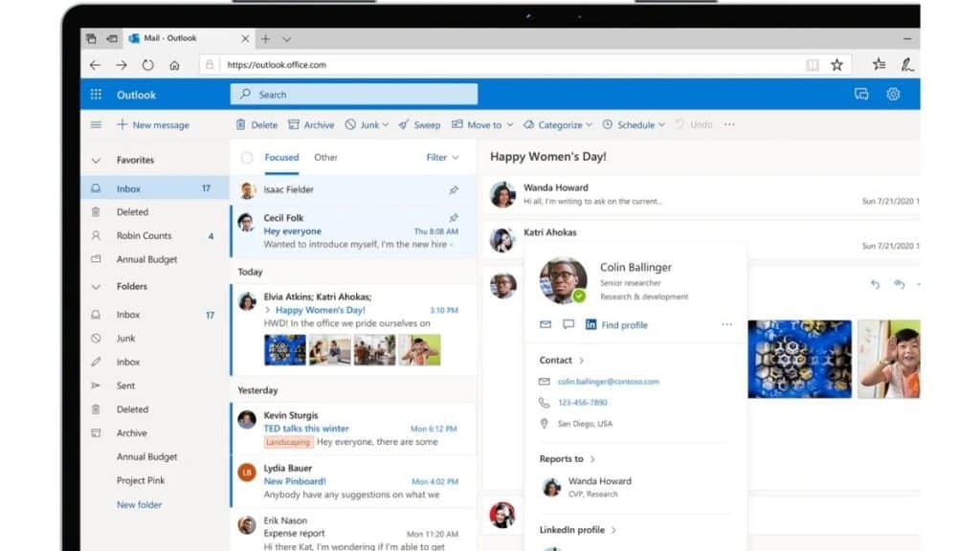
Task: Click Find profile link
Action: (624, 325)
